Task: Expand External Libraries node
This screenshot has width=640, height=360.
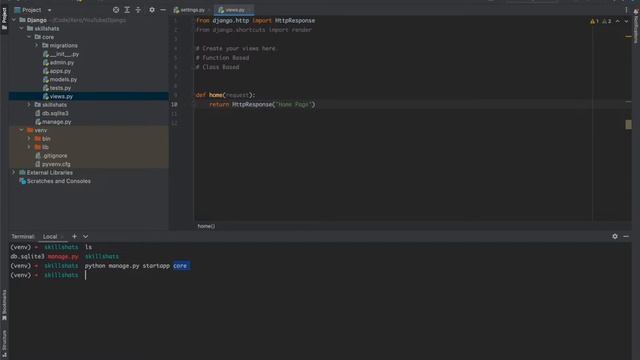Action: (x=14, y=173)
